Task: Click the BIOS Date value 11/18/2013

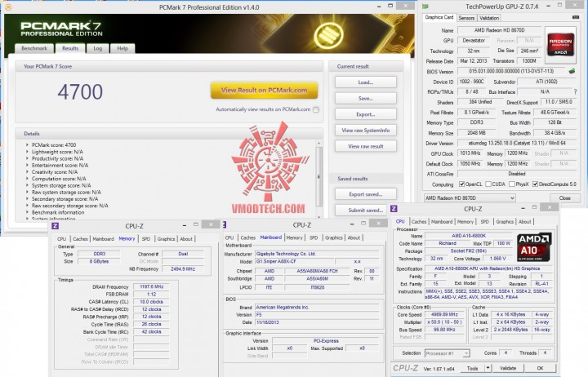Action: [317, 322]
